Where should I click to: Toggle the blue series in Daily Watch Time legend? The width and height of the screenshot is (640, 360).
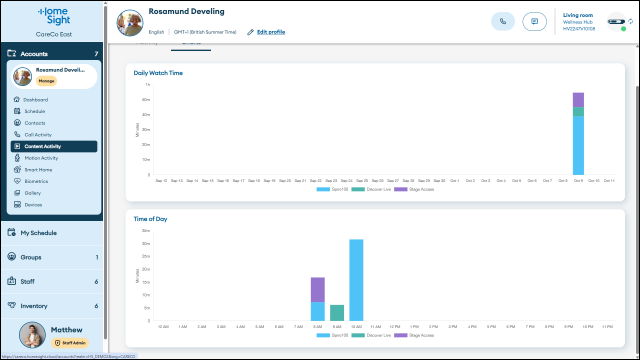(x=332, y=189)
